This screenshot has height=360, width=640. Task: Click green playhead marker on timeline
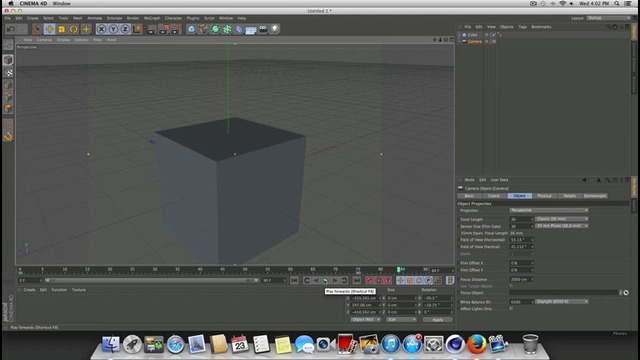click(399, 270)
